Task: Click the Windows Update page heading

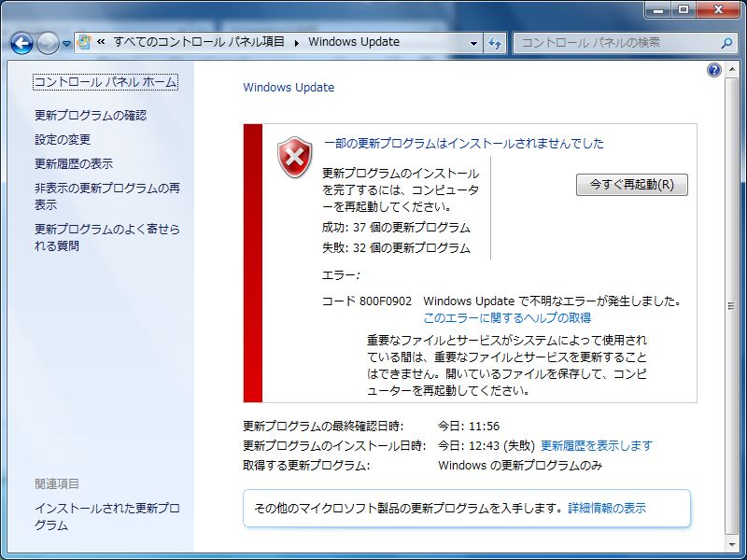Action: [289, 88]
